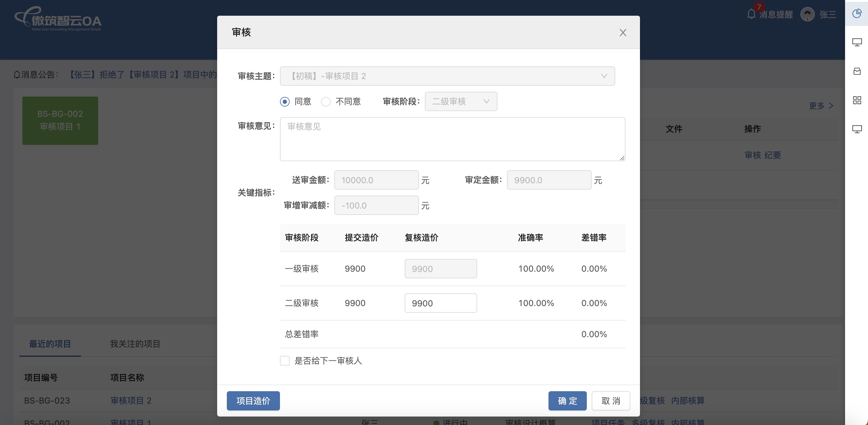Select the 同意 radio button
The image size is (868, 425).
tap(285, 102)
